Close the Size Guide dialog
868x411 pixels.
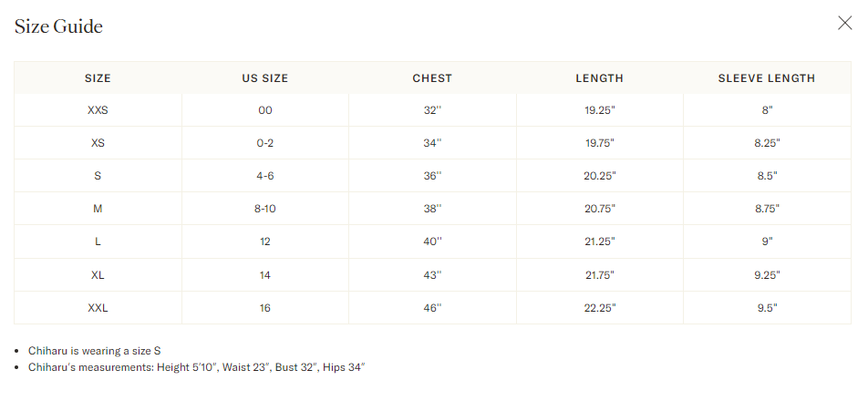[x=844, y=24]
